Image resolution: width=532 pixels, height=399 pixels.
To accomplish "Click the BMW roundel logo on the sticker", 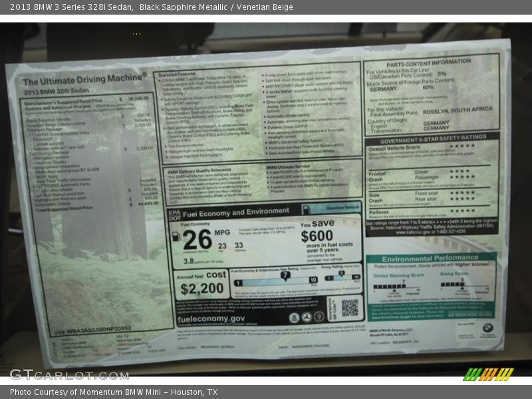I will 487,328.
